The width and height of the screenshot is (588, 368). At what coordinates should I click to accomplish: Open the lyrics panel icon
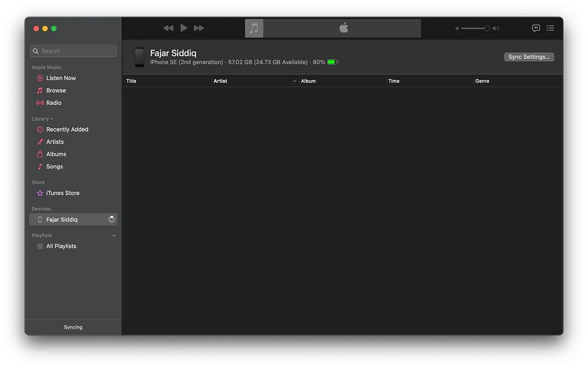pos(536,28)
